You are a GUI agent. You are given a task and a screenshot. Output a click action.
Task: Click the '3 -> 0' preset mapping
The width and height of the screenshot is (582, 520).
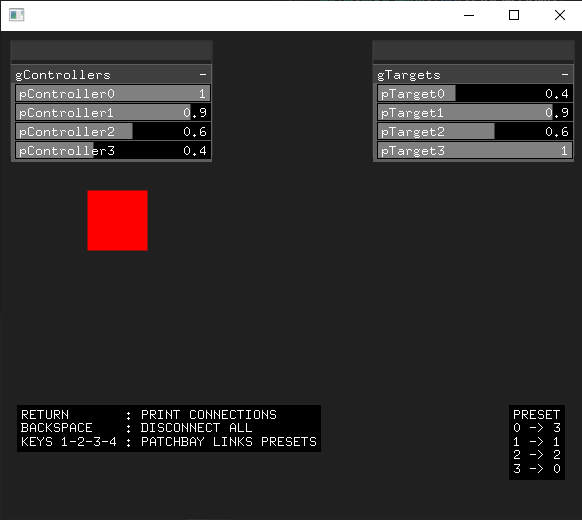click(536, 468)
